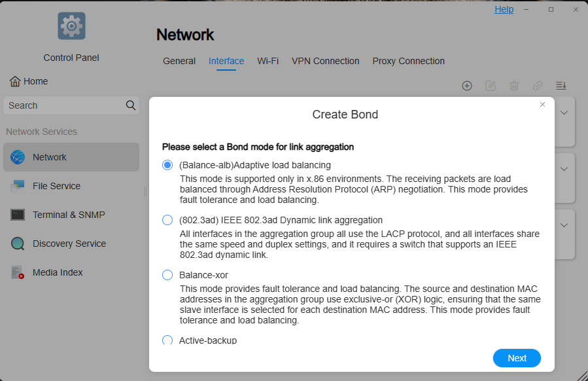Switch to the VPN Connection tab
The height and width of the screenshot is (381, 588).
pos(326,61)
